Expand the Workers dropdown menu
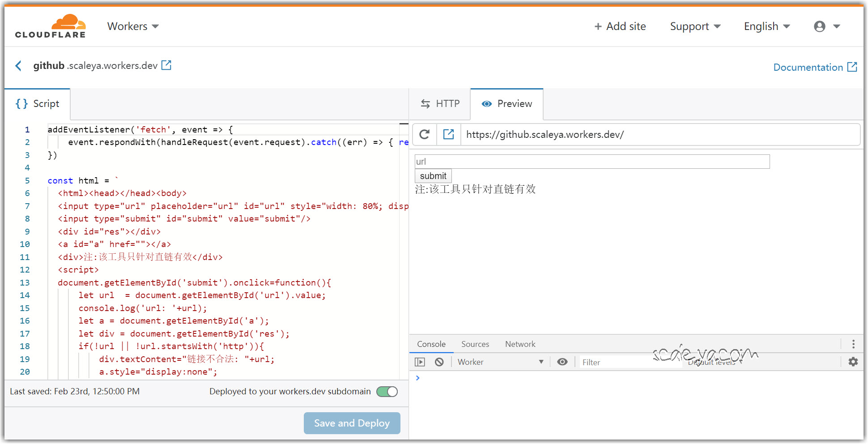The image size is (868, 444). point(133,26)
